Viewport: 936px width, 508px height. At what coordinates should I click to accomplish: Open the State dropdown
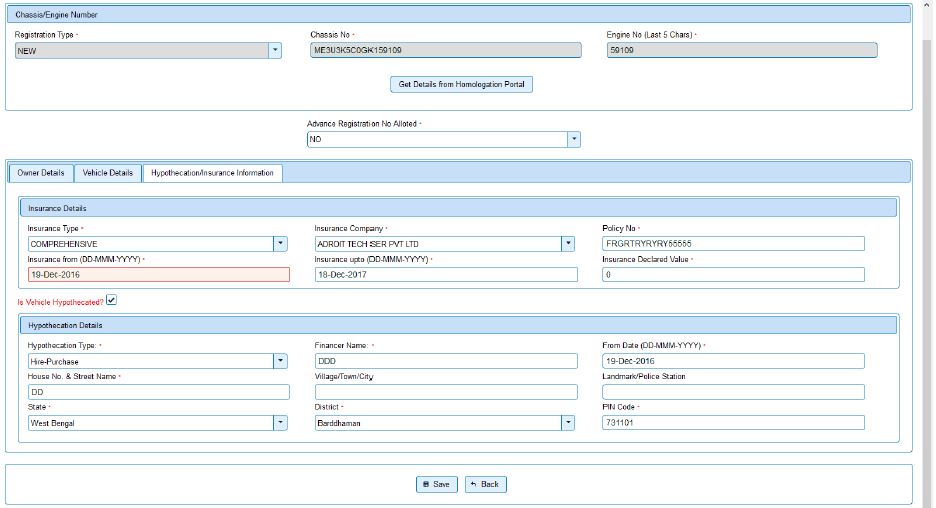[x=158, y=423]
